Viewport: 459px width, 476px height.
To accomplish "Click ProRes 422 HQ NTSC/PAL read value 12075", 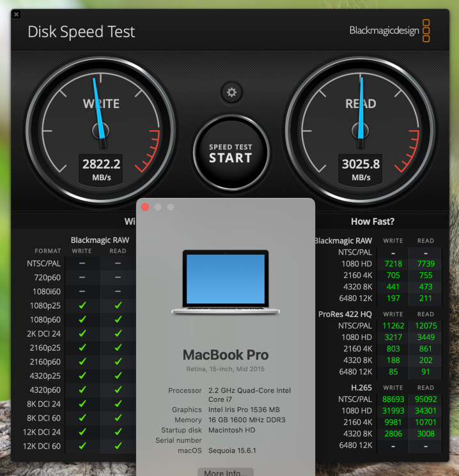I will [426, 326].
